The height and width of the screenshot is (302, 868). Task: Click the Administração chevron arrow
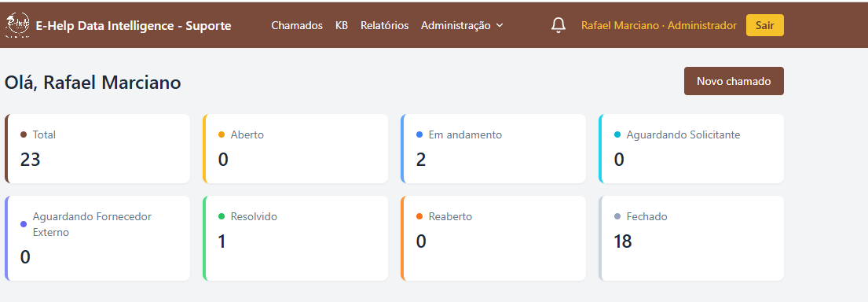click(500, 25)
